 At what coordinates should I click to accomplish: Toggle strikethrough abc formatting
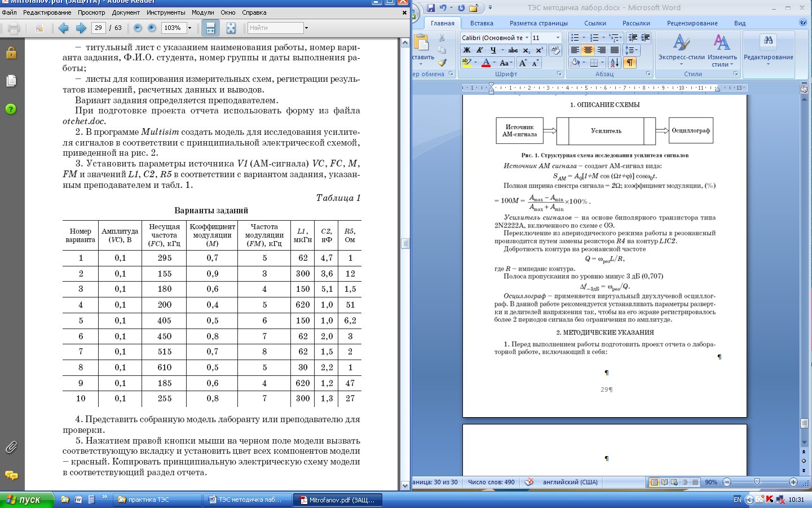(x=513, y=50)
